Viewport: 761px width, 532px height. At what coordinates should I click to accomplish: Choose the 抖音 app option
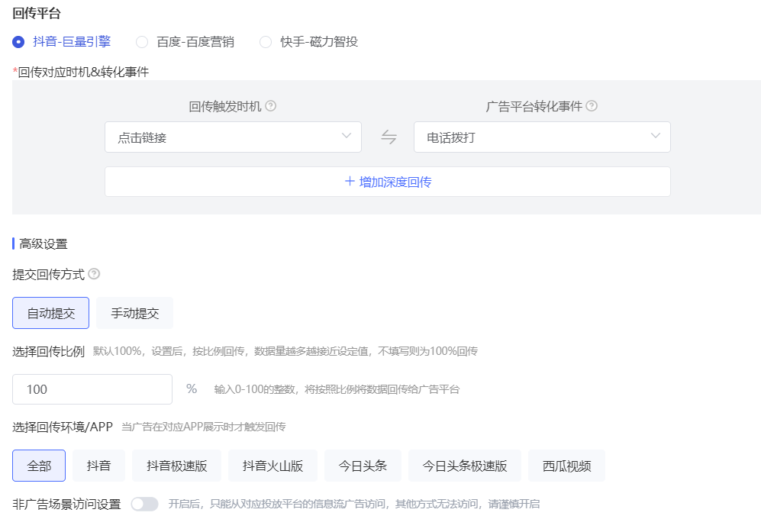99,466
